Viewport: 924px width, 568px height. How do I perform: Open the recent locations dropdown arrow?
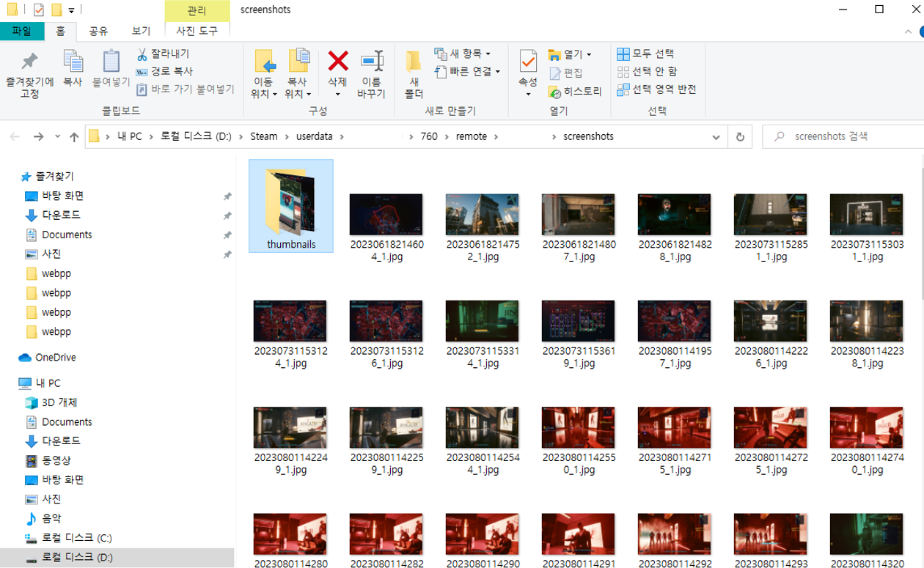pyautogui.click(x=56, y=137)
